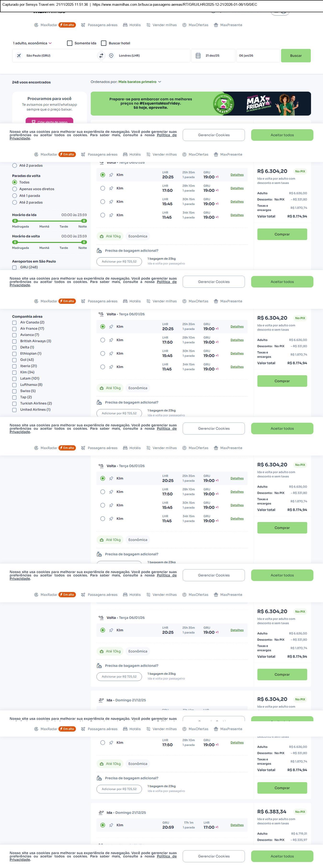Click the location pin icon beside Londres
The image size is (323, 868).
(111, 56)
